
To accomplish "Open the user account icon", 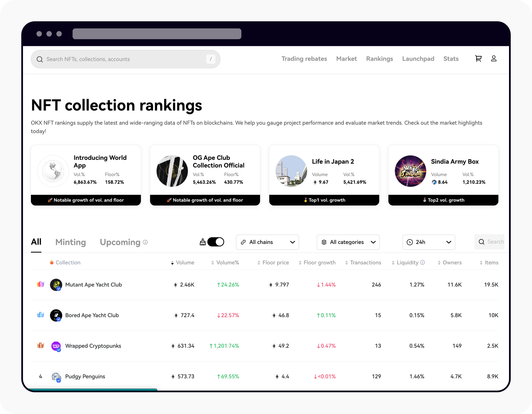I will (494, 58).
